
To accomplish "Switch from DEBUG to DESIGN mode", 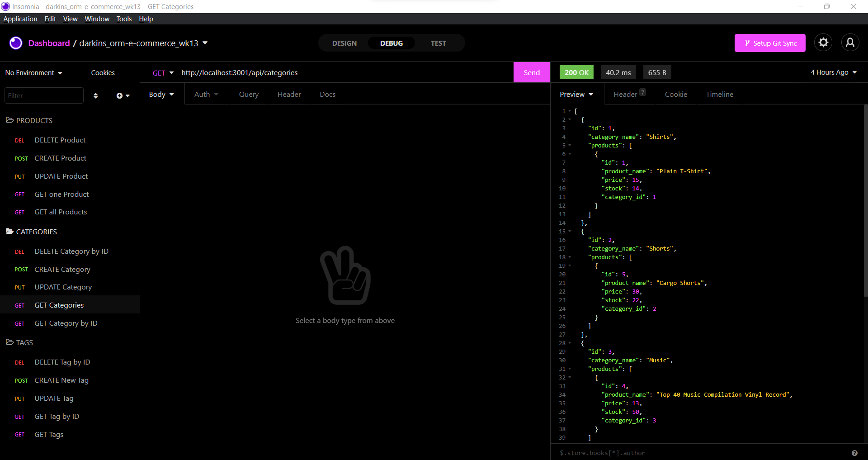I will tap(344, 43).
